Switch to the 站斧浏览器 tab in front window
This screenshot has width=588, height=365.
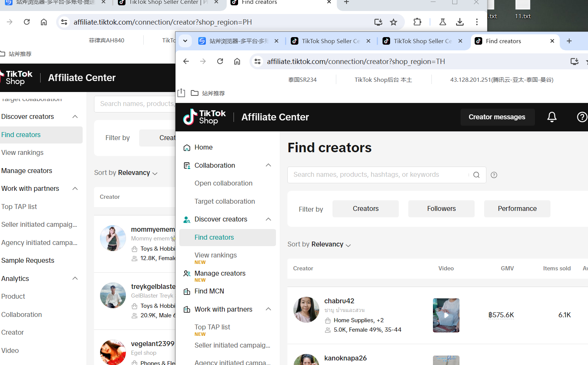(238, 41)
